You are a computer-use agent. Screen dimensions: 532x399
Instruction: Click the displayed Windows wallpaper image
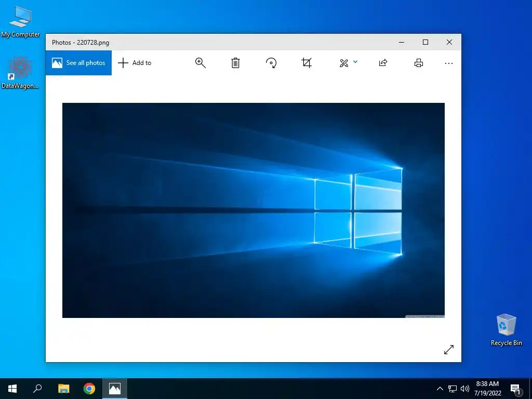tap(254, 210)
